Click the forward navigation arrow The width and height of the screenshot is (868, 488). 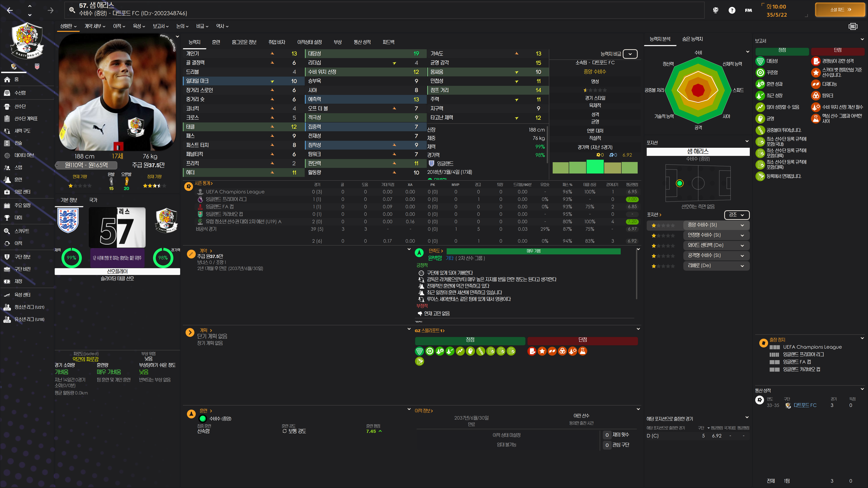pos(51,10)
